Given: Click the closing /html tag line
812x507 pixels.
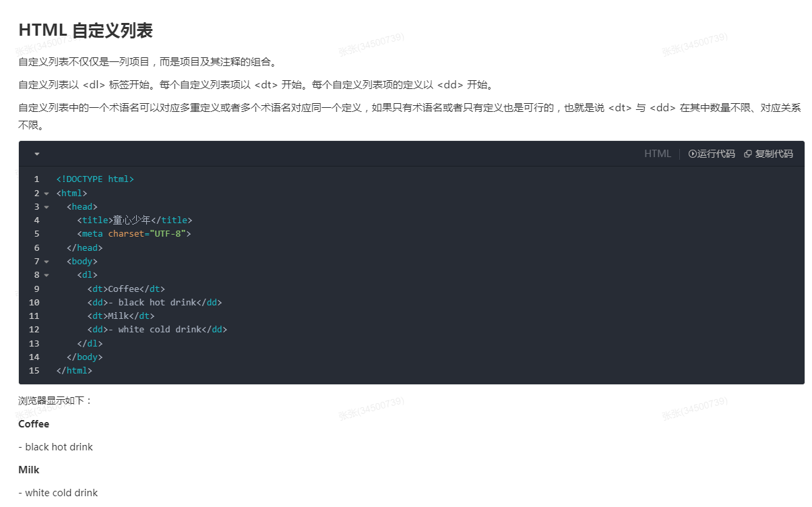Looking at the screenshot, I should click(x=74, y=371).
